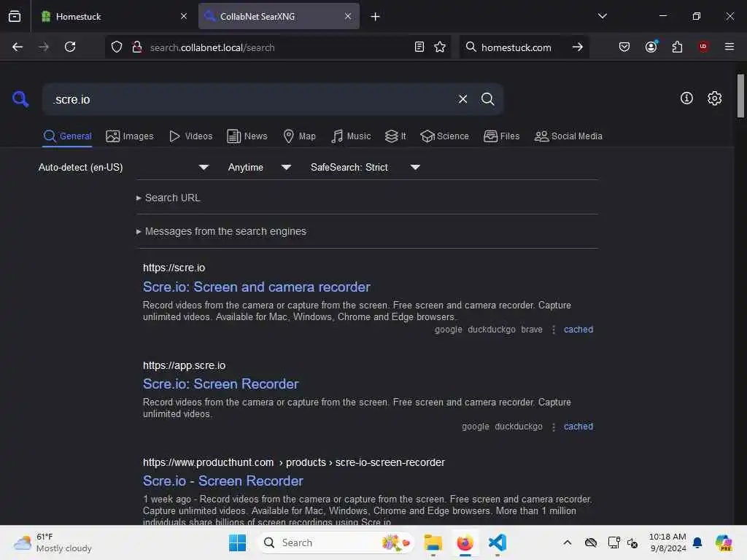Expand Messages from the search engines
The width and height of the screenshot is (747, 560).
point(221,231)
